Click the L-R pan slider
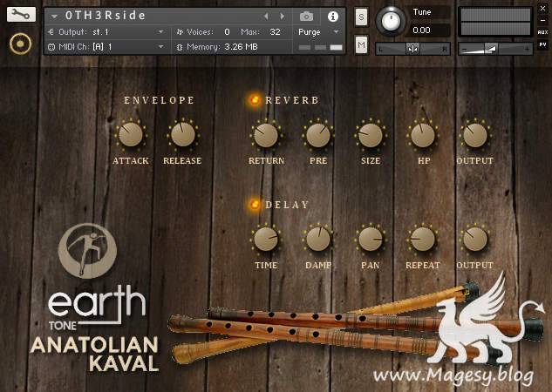Image resolution: width=552 pixels, height=392 pixels. (412, 49)
